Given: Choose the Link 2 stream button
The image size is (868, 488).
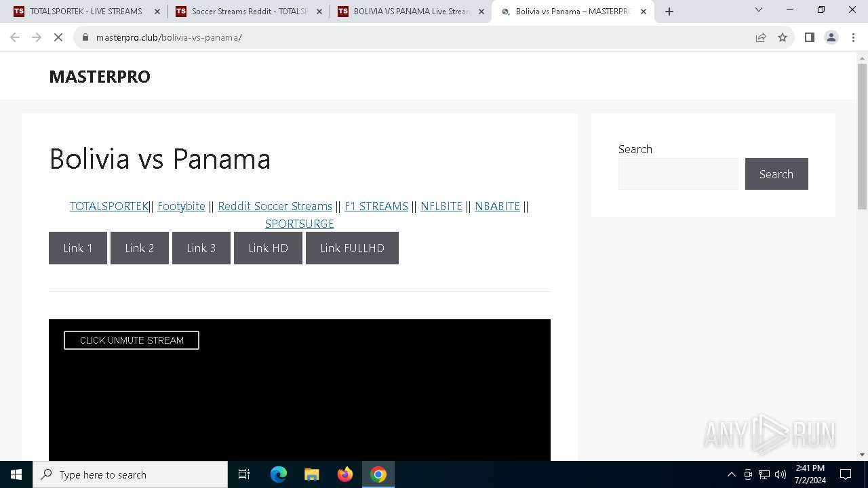Looking at the screenshot, I should tap(140, 248).
